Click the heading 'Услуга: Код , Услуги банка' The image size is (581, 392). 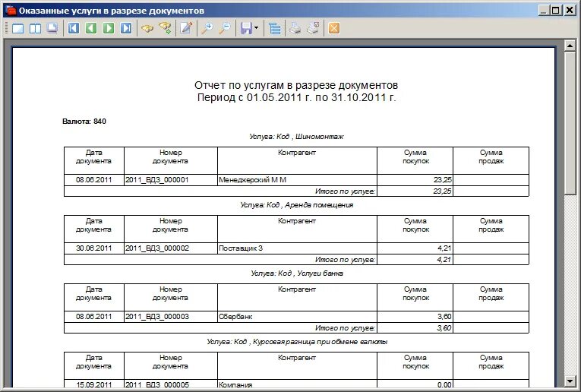(x=297, y=273)
